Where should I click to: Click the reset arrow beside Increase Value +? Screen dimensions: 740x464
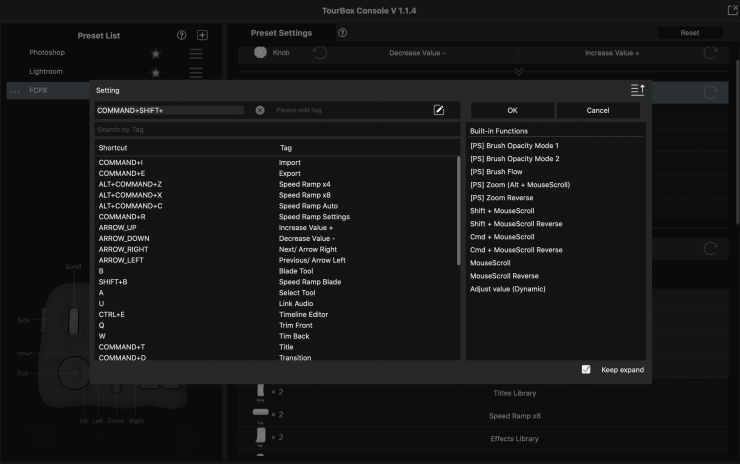pyautogui.click(x=710, y=53)
